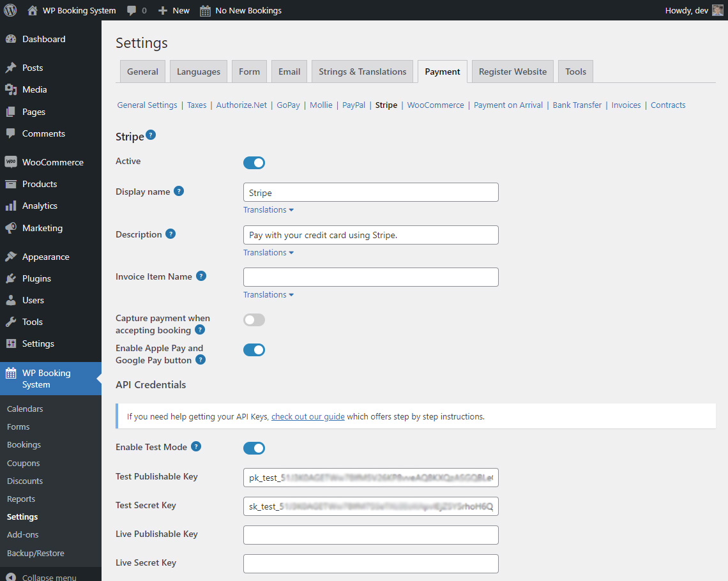Click the check out our guide link
This screenshot has width=728, height=581.
click(x=308, y=416)
